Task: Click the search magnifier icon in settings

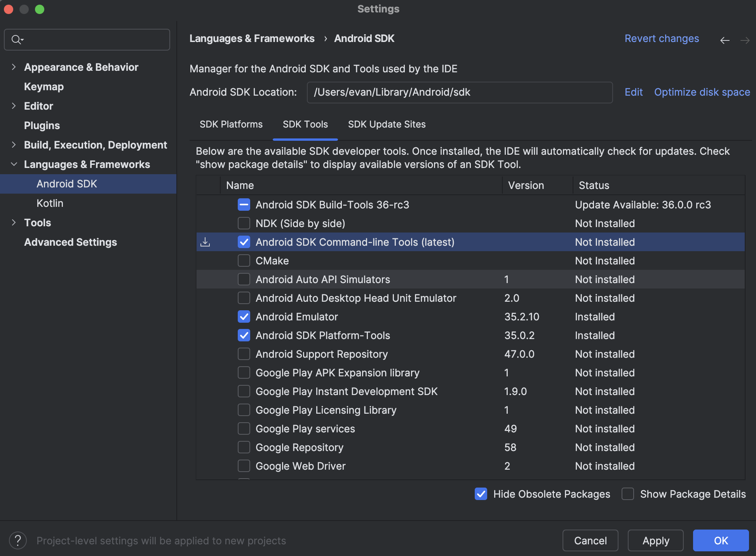Action: click(x=17, y=40)
